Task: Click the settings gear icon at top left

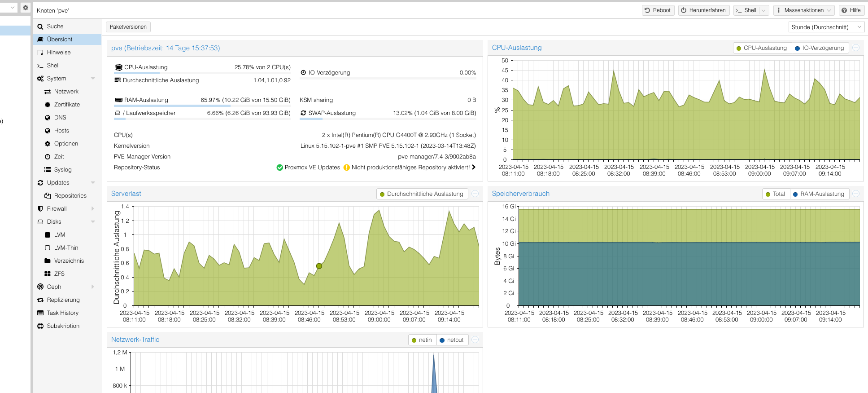Action: coord(26,8)
